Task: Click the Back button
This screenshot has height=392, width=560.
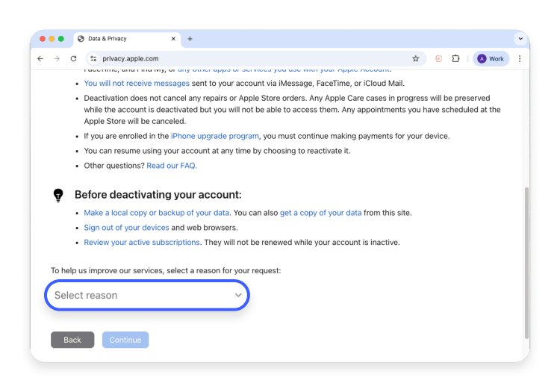Action: pos(72,340)
